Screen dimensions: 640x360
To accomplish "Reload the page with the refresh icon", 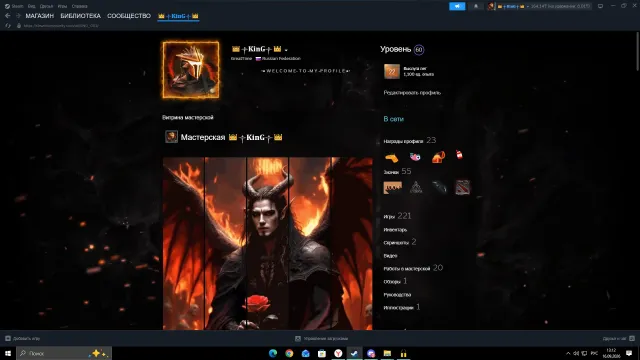I will point(8,26).
